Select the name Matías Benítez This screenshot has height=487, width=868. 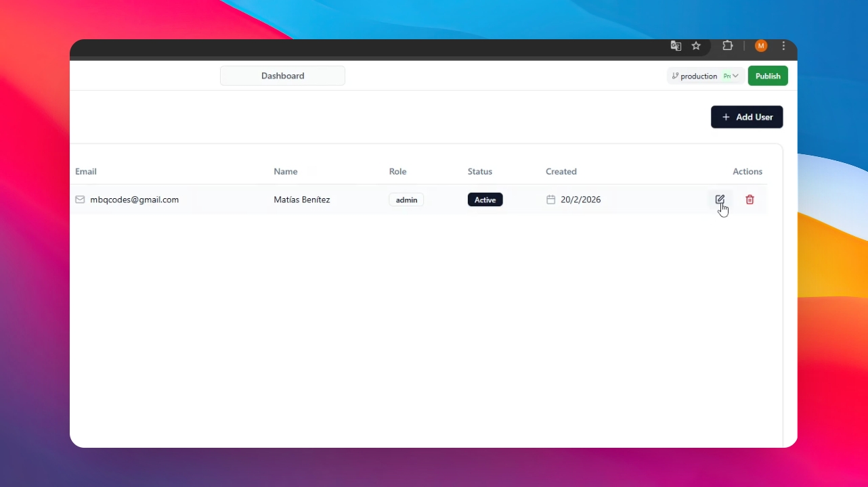(302, 200)
